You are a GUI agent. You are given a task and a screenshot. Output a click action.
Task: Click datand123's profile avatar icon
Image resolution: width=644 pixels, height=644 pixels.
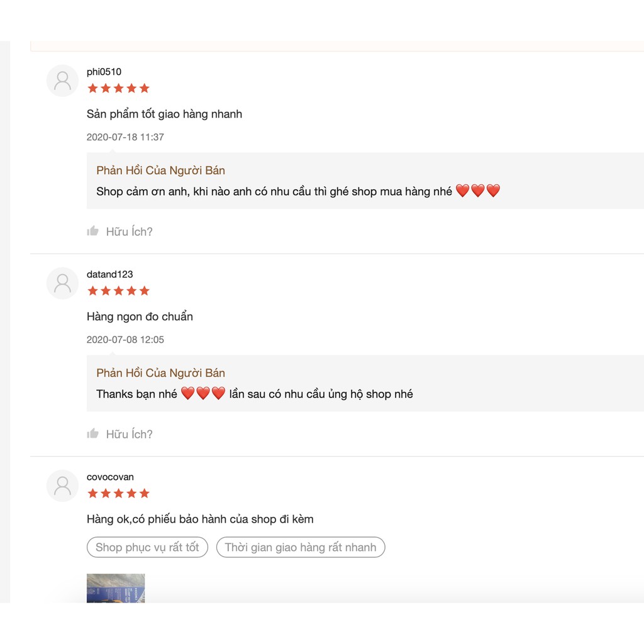[x=62, y=283]
